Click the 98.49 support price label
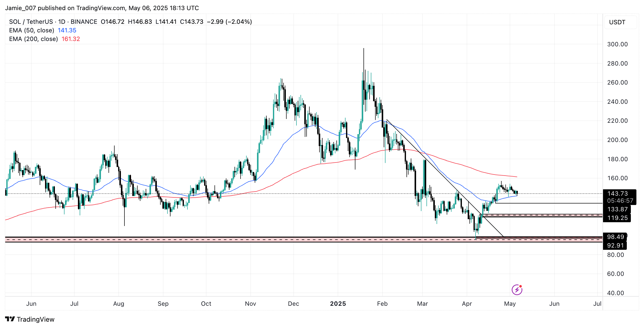The width and height of the screenshot is (644, 328). [x=615, y=237]
